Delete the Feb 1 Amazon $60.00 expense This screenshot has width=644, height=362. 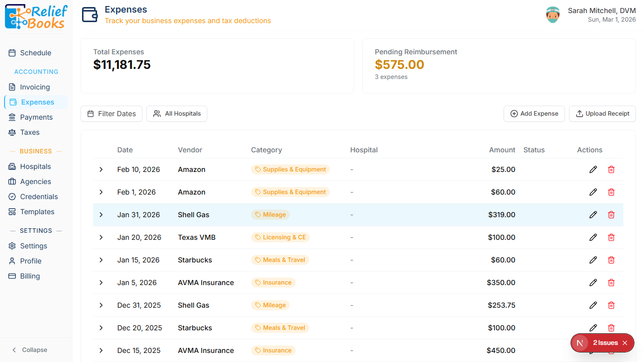[x=611, y=192]
